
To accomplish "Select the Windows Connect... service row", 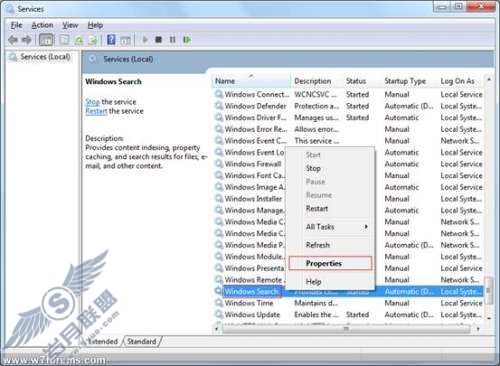I will click(x=349, y=94).
